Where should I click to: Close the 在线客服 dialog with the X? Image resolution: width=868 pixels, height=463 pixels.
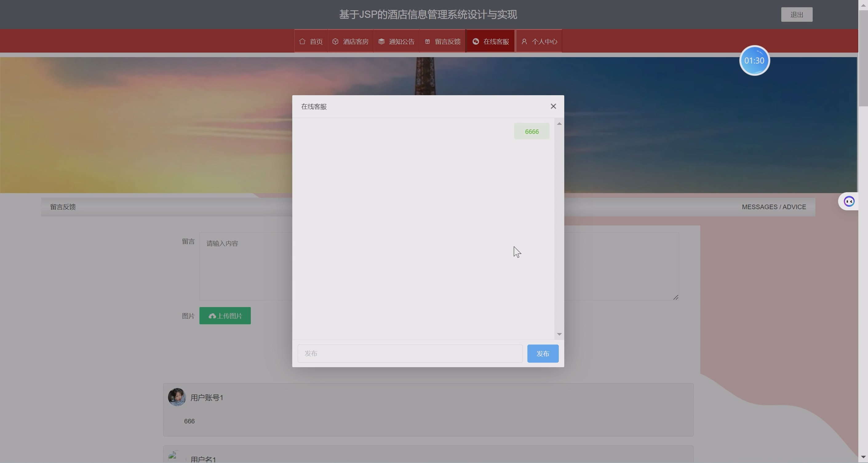[x=553, y=106]
